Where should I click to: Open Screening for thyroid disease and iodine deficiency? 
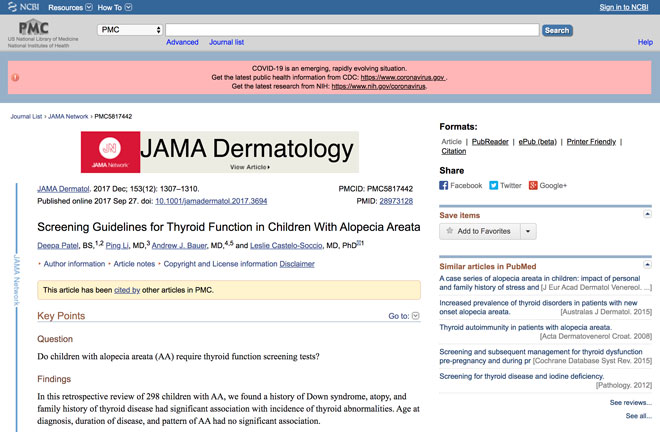point(522,376)
